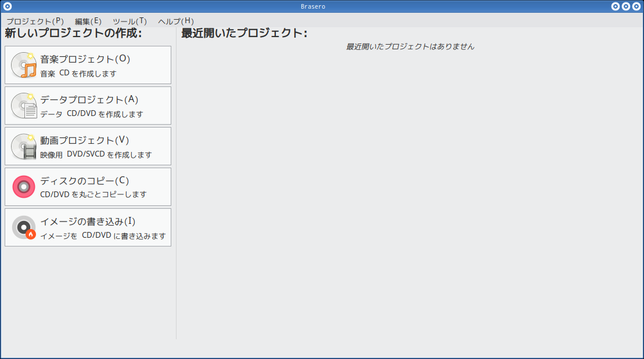Minimize the Brasero window
Image resolution: width=644 pixels, height=359 pixels.
click(x=615, y=6)
